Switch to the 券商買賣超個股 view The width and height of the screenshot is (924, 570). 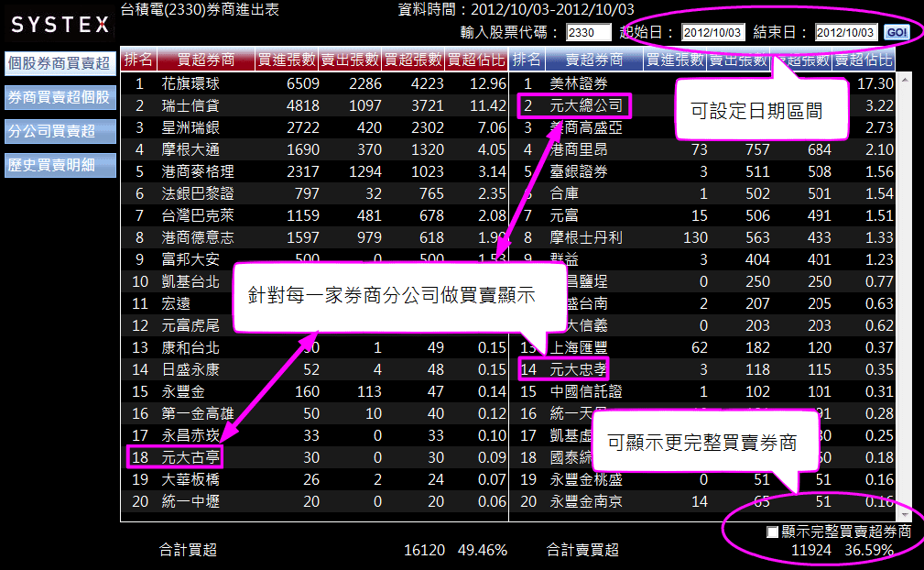(x=60, y=97)
